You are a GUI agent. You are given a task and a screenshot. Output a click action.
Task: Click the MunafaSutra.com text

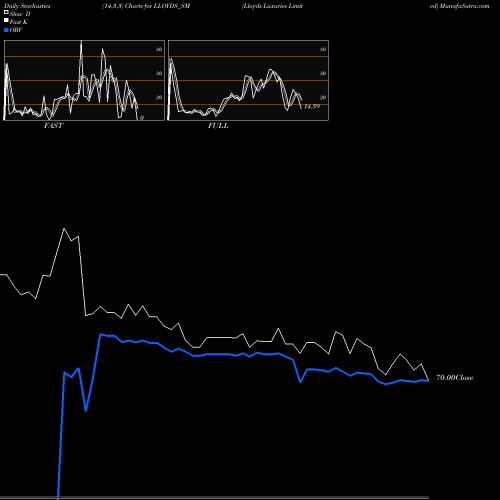point(465,6)
